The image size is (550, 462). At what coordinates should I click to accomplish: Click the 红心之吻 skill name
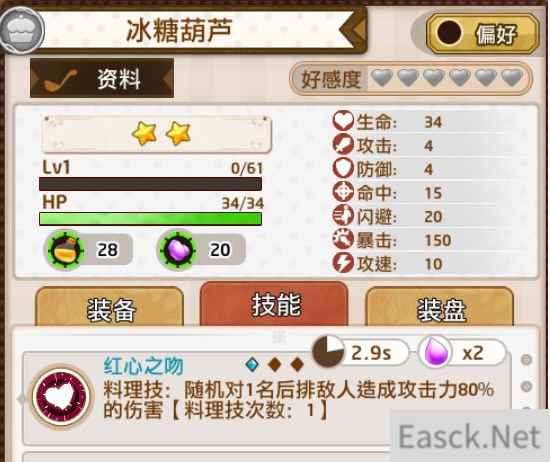[x=143, y=366]
